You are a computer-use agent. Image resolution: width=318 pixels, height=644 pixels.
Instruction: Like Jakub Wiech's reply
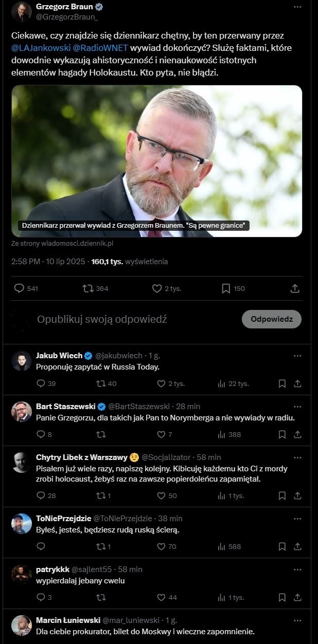coord(161,383)
